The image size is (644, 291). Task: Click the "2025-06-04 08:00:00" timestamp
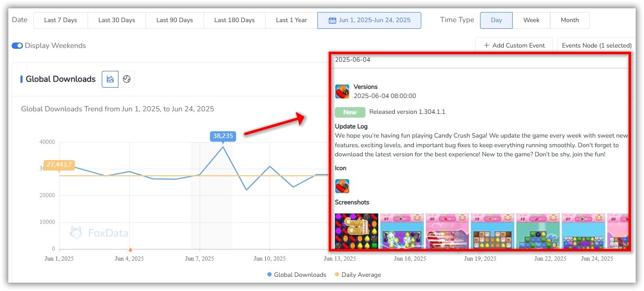pyautogui.click(x=385, y=96)
